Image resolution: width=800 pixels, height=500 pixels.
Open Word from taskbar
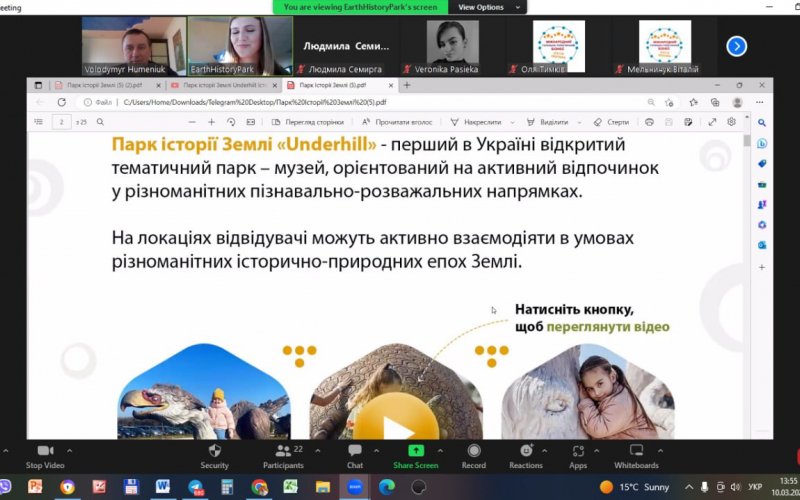163,487
